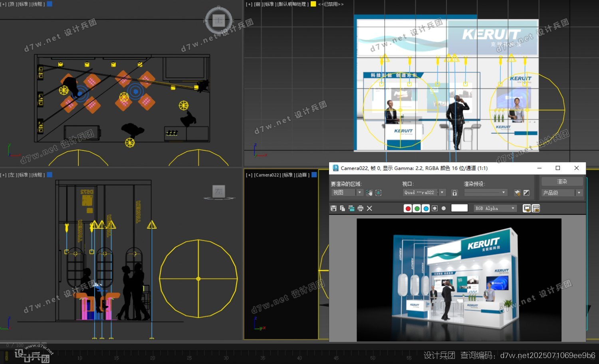This screenshot has width=599, height=364.
Task: Open the viewport Quad…ra022 dropdown
Action: tap(424, 192)
